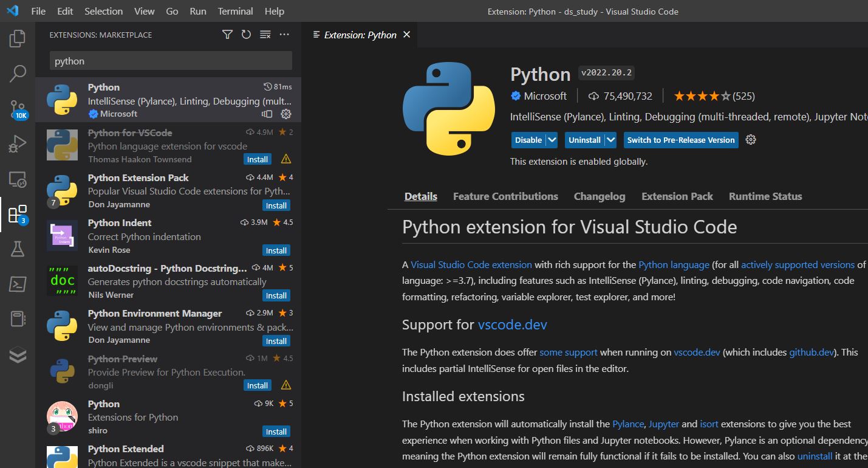Click the sync icon on Python list item
Screen dimensions: 868x468
(x=267, y=114)
